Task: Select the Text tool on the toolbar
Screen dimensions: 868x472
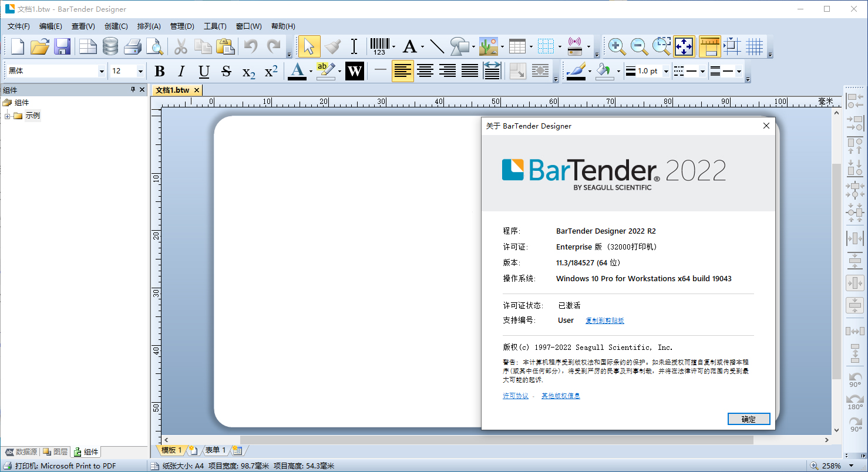Action: tap(409, 46)
